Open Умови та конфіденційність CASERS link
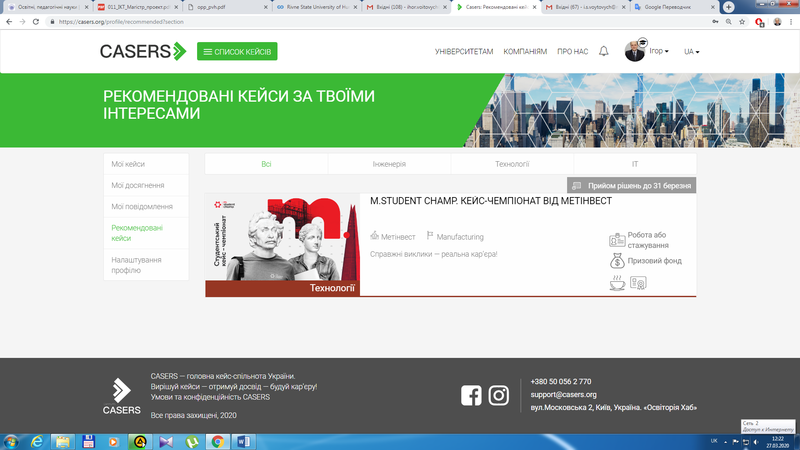This screenshot has height=450, width=800. coord(210,397)
